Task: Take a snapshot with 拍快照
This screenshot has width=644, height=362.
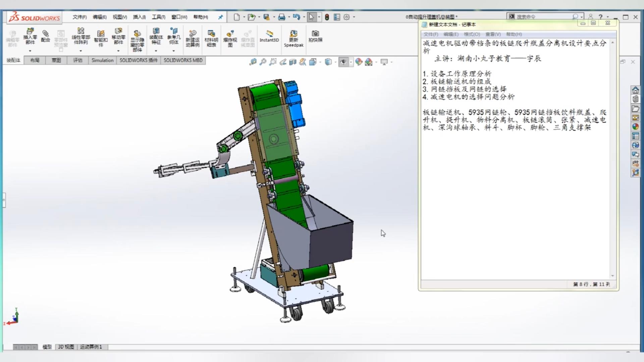Action: point(315,36)
